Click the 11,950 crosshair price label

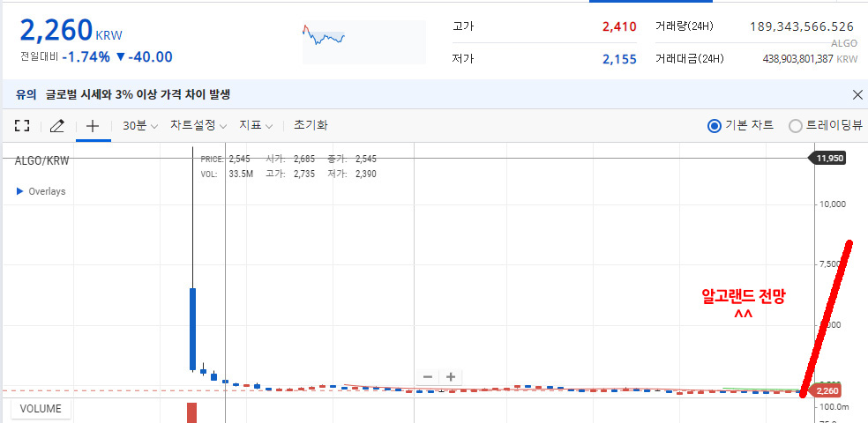pos(828,159)
